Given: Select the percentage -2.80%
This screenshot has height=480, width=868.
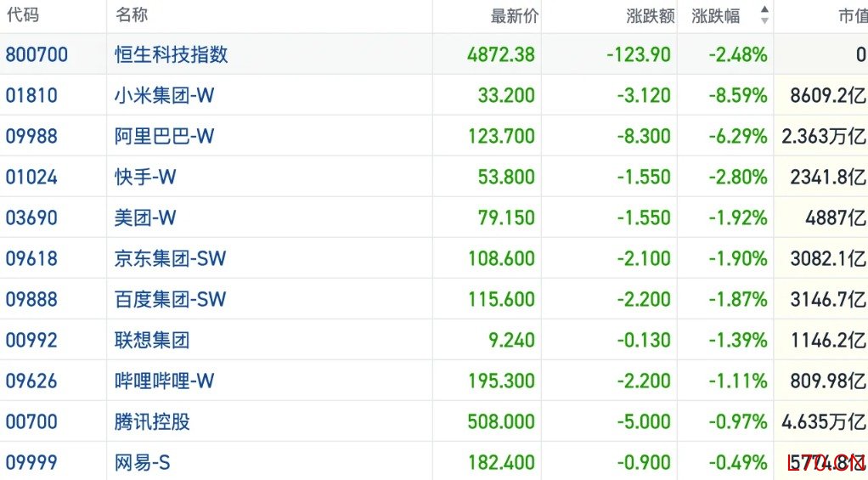Looking at the screenshot, I should tap(738, 178).
